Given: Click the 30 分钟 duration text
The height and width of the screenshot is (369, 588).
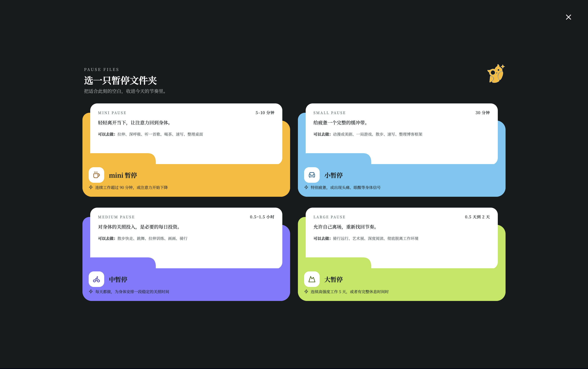Looking at the screenshot, I should click(x=483, y=113).
